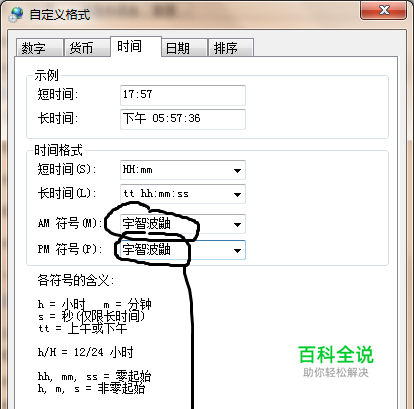Click the 'tt = 上午或下午' text
The height and width of the screenshot is (409, 414).
pos(82,328)
